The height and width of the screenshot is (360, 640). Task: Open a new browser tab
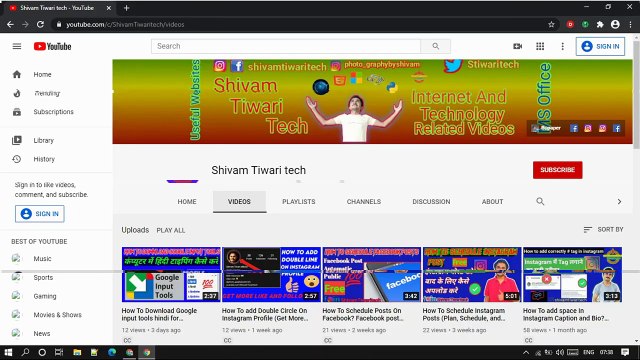click(127, 8)
